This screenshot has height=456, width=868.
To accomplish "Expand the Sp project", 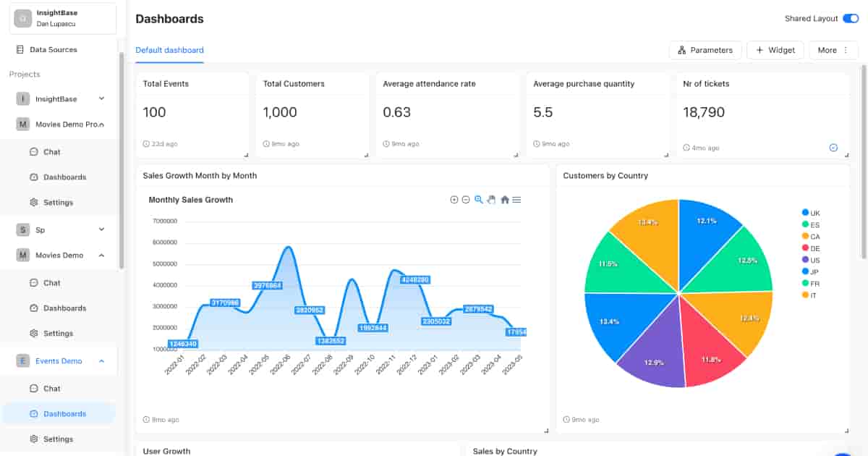I will [101, 229].
